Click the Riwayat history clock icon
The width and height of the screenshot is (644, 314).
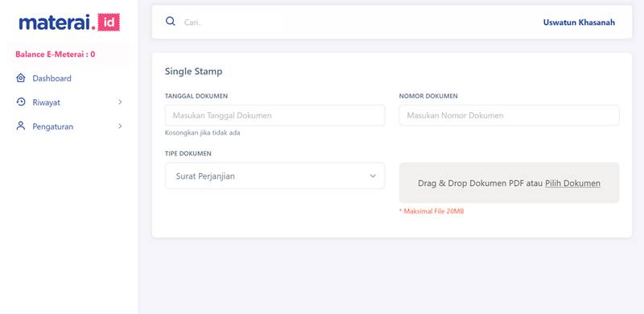21,102
